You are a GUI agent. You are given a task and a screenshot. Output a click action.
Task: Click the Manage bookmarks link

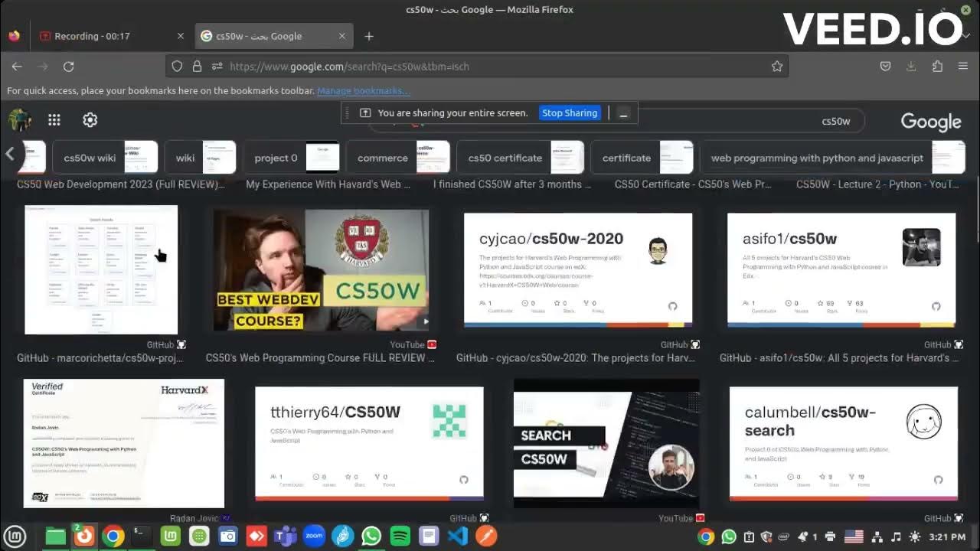click(x=364, y=90)
